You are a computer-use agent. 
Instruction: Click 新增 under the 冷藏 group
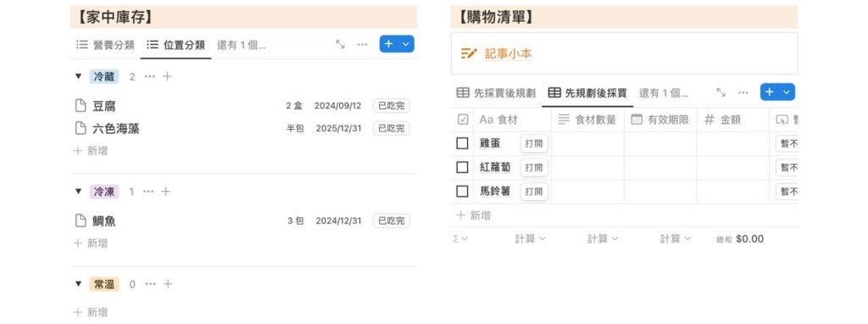click(x=91, y=151)
